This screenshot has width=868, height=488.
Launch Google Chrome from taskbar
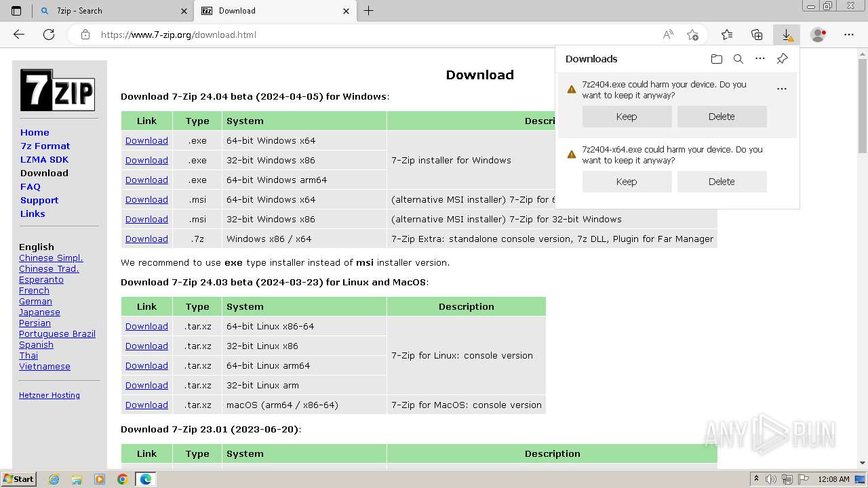click(x=122, y=479)
